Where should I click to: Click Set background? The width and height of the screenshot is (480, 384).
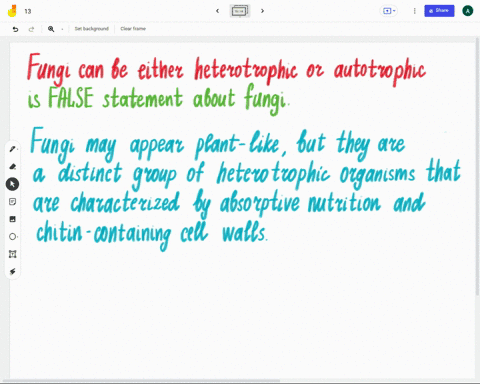pyautogui.click(x=92, y=29)
